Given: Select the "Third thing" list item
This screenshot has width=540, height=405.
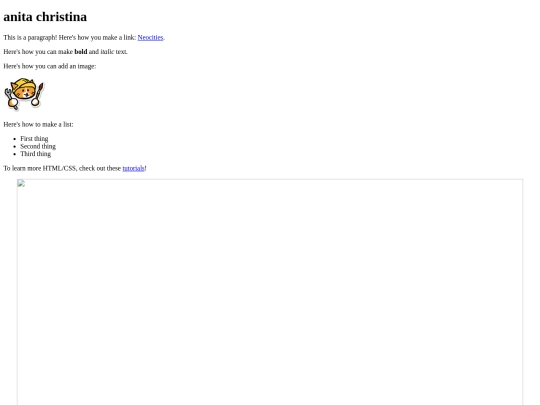Looking at the screenshot, I should pyautogui.click(x=35, y=154).
